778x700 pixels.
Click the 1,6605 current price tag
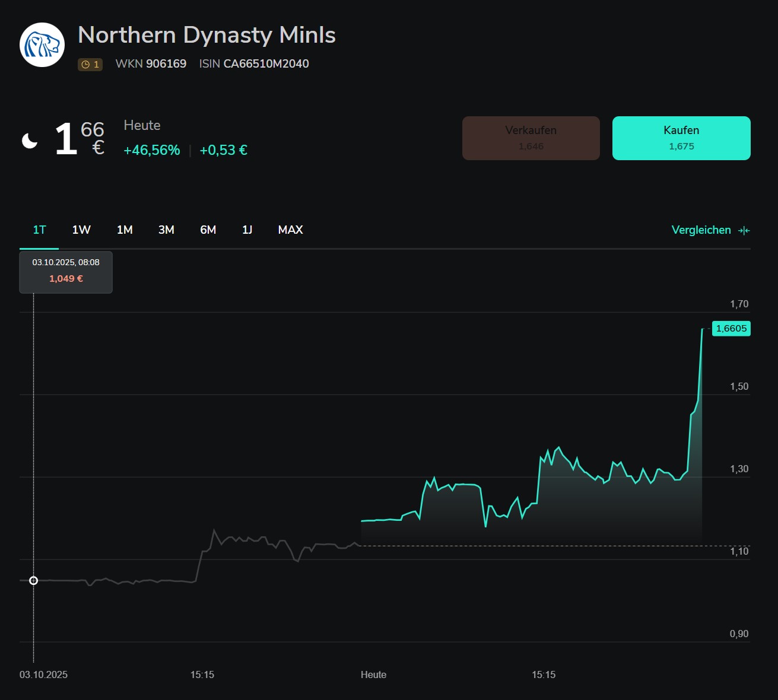click(x=731, y=329)
